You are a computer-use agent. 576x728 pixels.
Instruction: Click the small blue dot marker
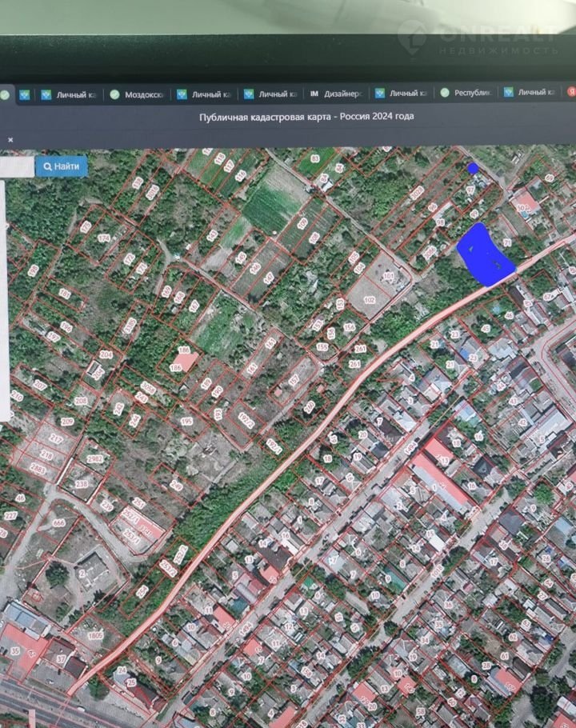473,168
